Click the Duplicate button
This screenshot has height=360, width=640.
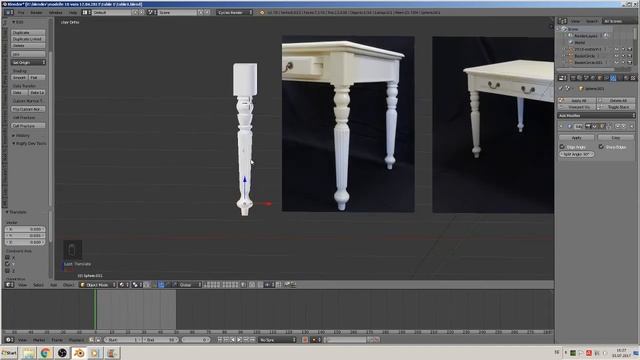click(28, 33)
